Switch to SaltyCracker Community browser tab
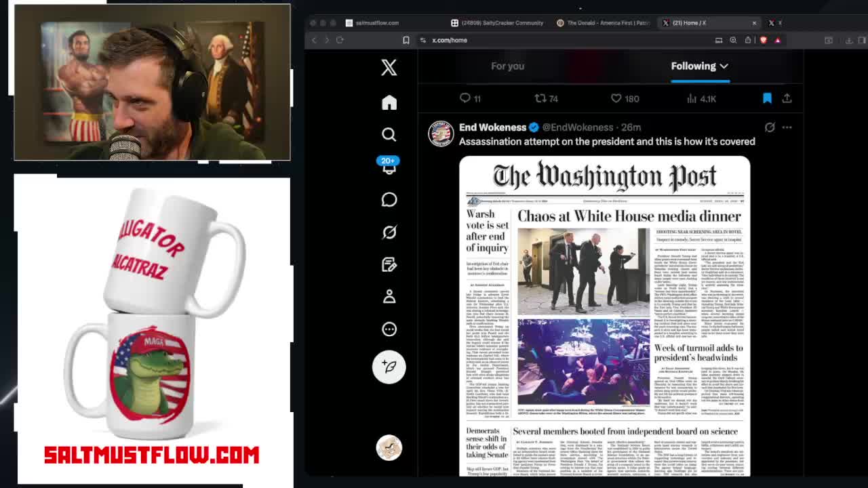Screen dimensions: 868x488 pos(502,23)
